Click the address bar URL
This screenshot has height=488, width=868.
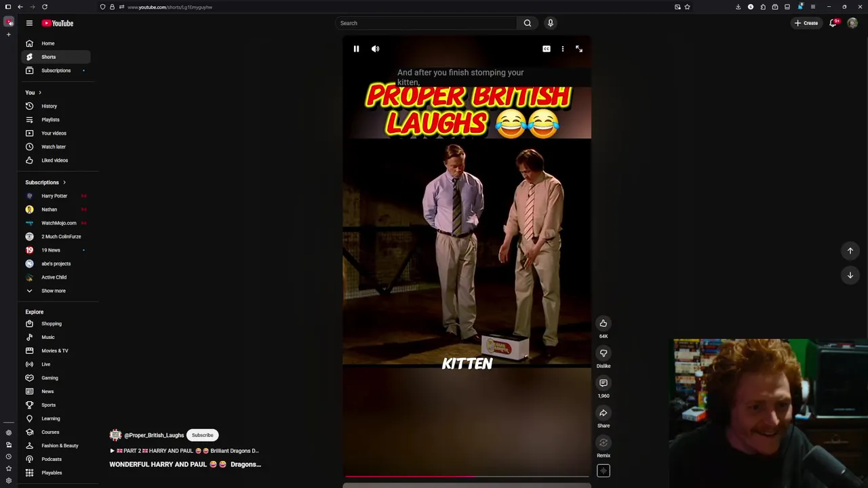click(x=170, y=7)
